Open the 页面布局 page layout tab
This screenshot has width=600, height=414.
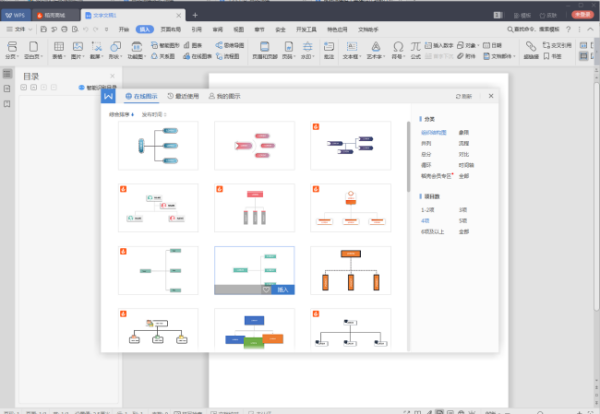coord(171,29)
